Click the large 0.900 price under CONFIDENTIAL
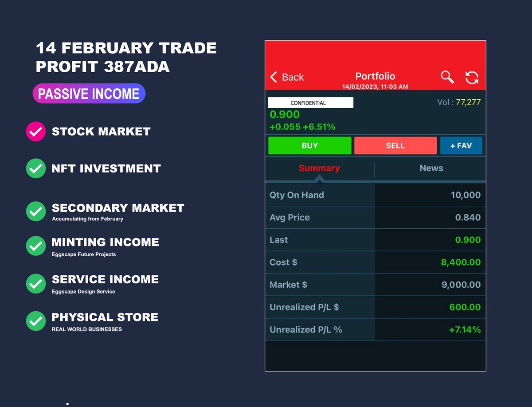 tap(285, 115)
